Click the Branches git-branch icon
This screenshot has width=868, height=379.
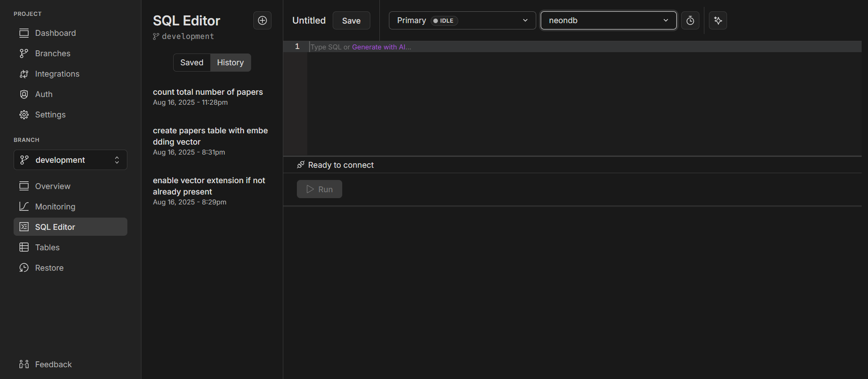tap(24, 53)
